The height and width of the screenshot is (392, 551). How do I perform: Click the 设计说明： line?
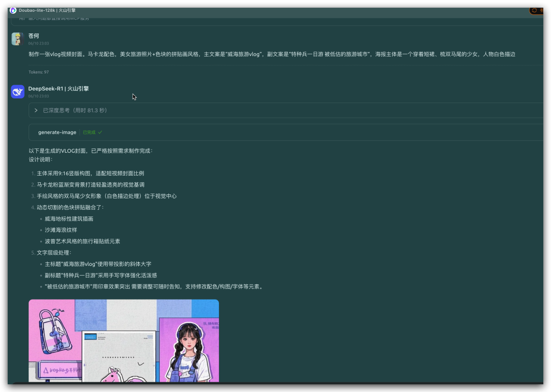click(x=40, y=159)
